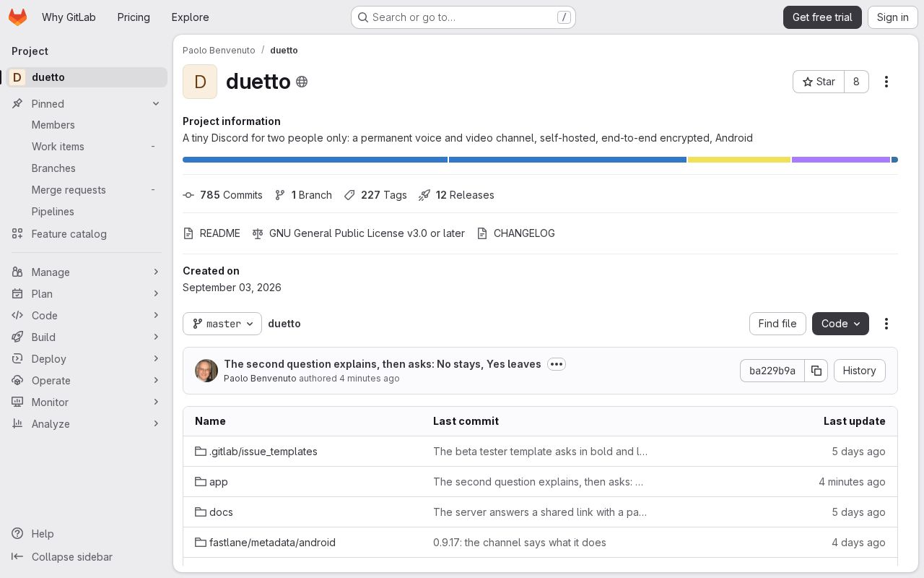Expand the Code sidebar section

87,316
